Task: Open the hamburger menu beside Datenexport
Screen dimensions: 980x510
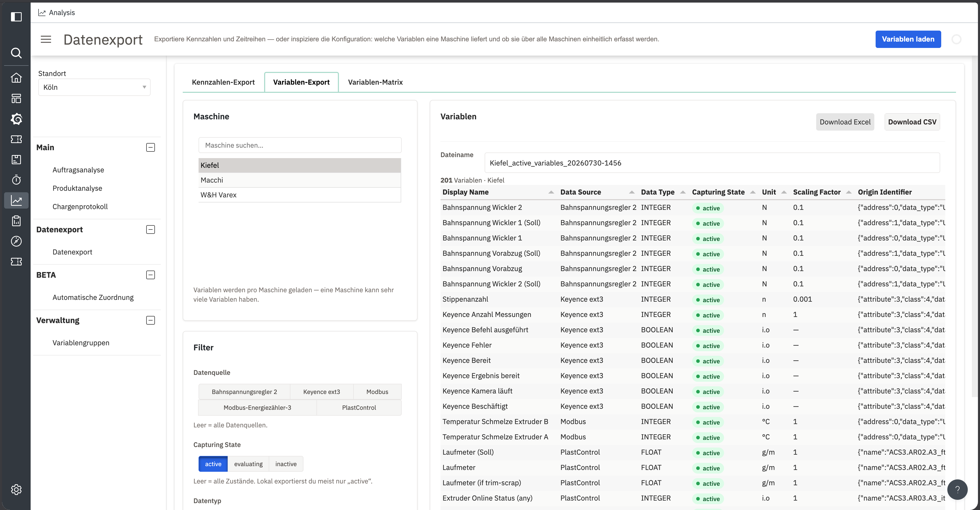Action: pyautogui.click(x=46, y=39)
